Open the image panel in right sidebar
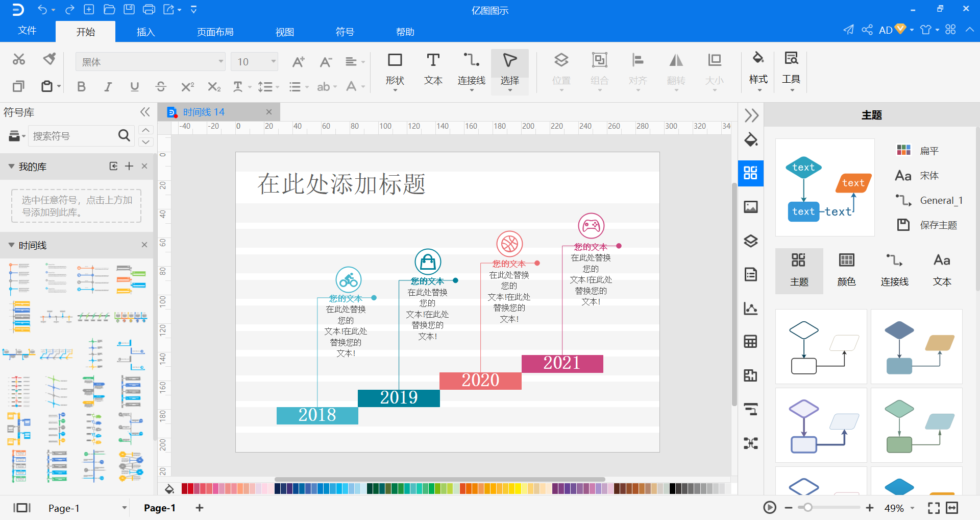The width and height of the screenshot is (980, 520). (751, 207)
